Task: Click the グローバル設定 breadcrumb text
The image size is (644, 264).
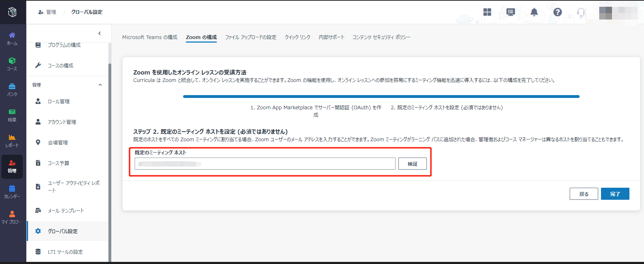Action: (x=87, y=12)
